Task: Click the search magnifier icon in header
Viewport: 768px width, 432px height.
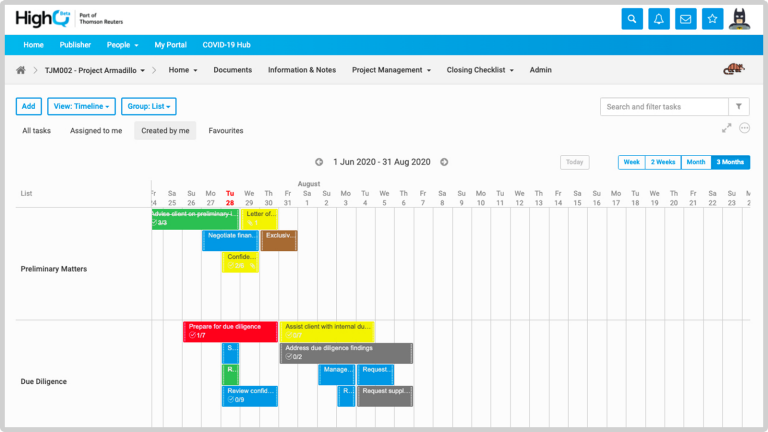Action: pyautogui.click(x=631, y=18)
